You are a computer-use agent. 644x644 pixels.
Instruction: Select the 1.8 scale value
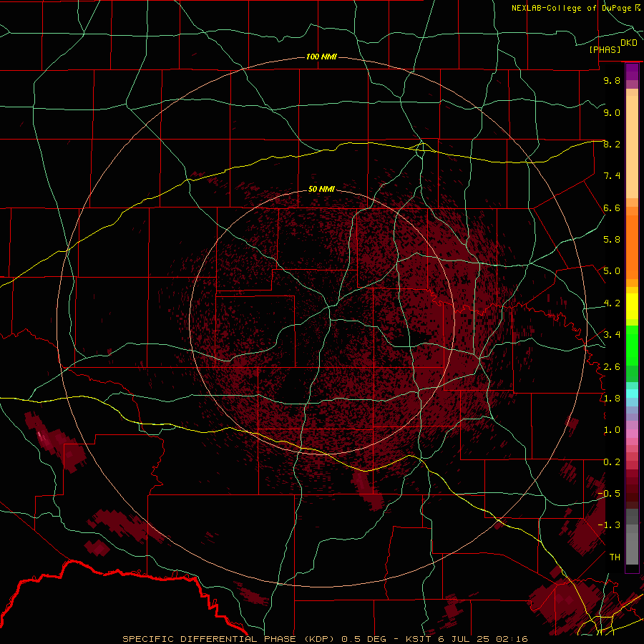(x=612, y=399)
